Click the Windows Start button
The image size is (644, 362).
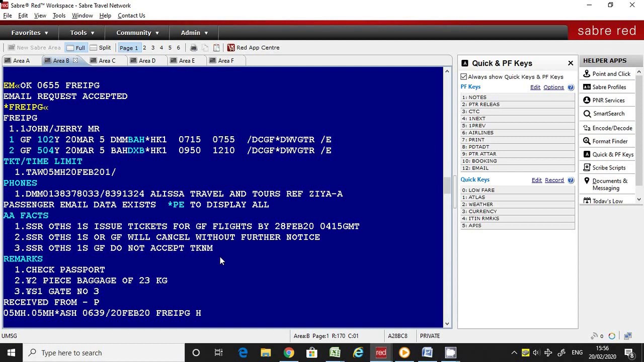click(x=11, y=353)
